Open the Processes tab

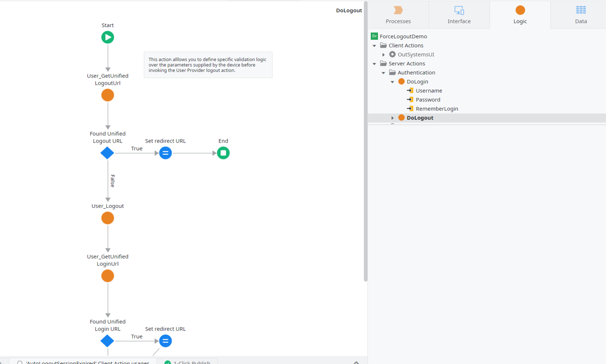(398, 15)
